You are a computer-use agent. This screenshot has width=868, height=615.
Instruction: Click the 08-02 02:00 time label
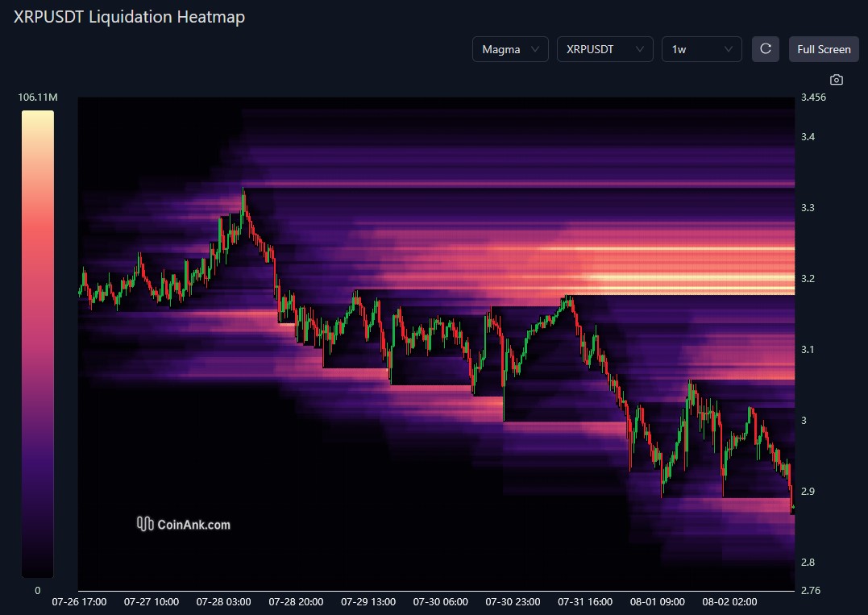tap(729, 602)
